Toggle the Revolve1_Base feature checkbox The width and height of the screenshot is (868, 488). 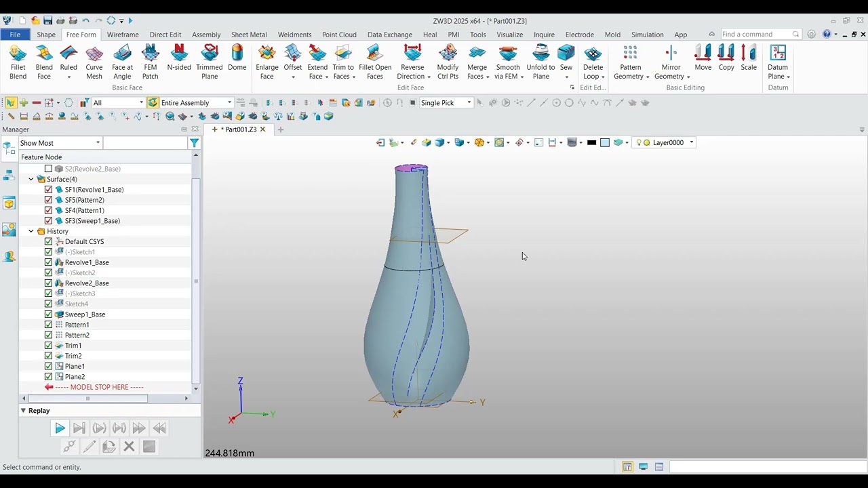pyautogui.click(x=48, y=262)
